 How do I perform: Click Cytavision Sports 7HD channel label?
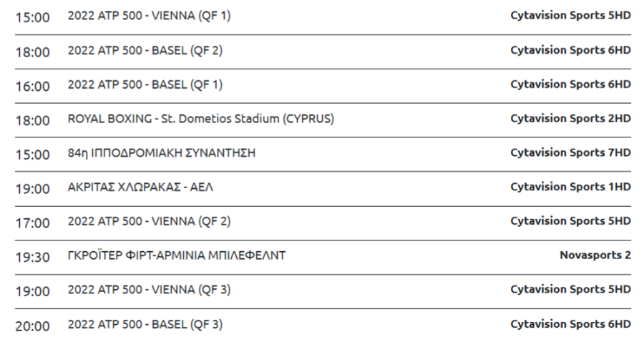point(570,152)
